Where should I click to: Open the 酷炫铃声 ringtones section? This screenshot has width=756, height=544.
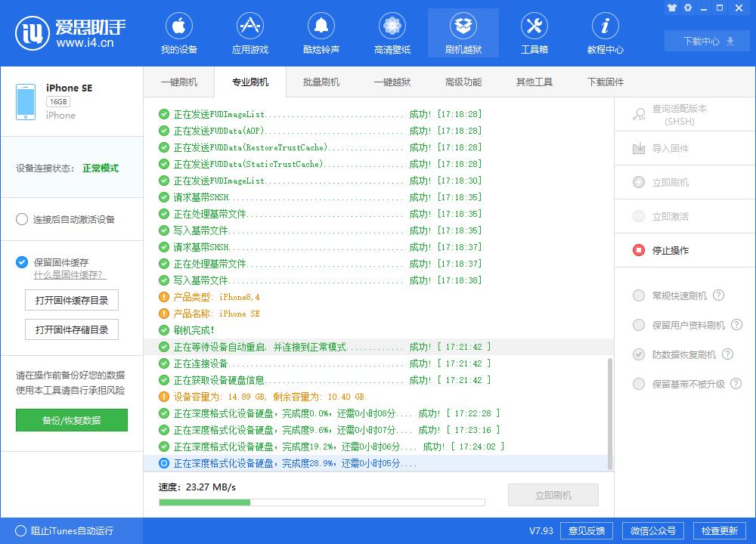click(321, 32)
